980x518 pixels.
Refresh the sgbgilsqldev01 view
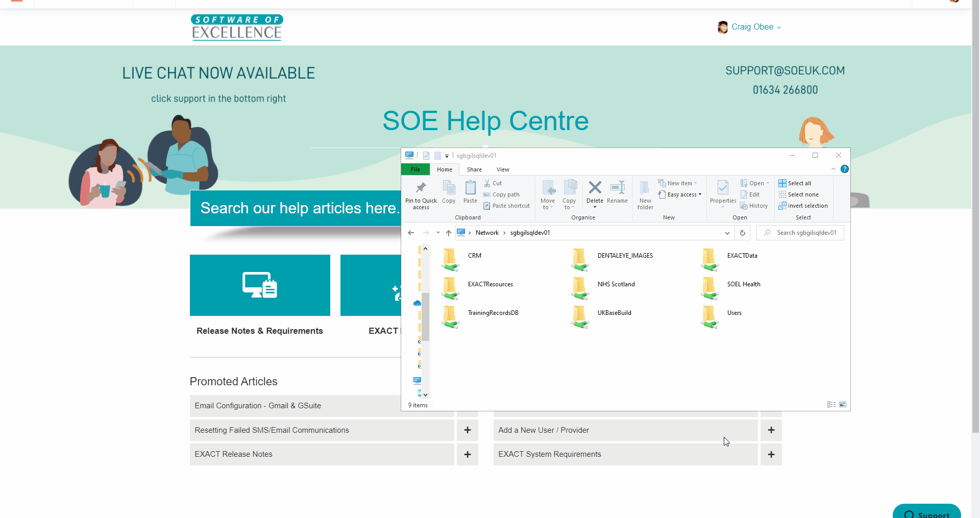(743, 233)
